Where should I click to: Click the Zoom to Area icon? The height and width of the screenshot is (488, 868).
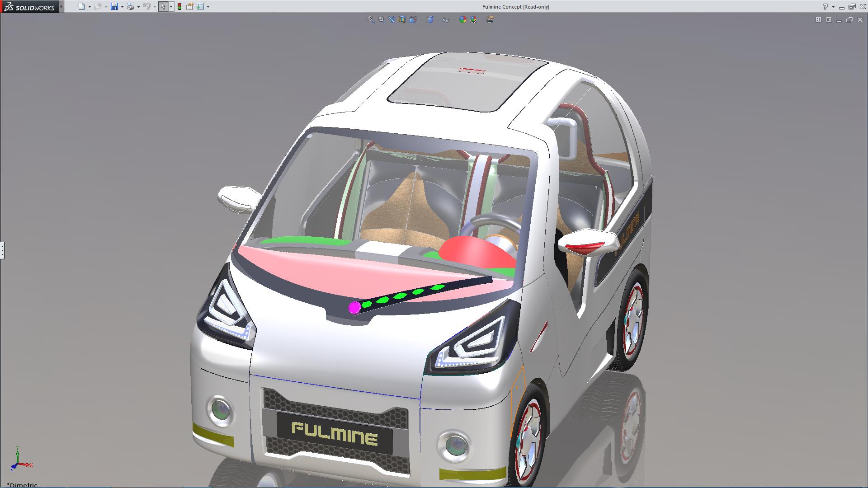pyautogui.click(x=382, y=19)
